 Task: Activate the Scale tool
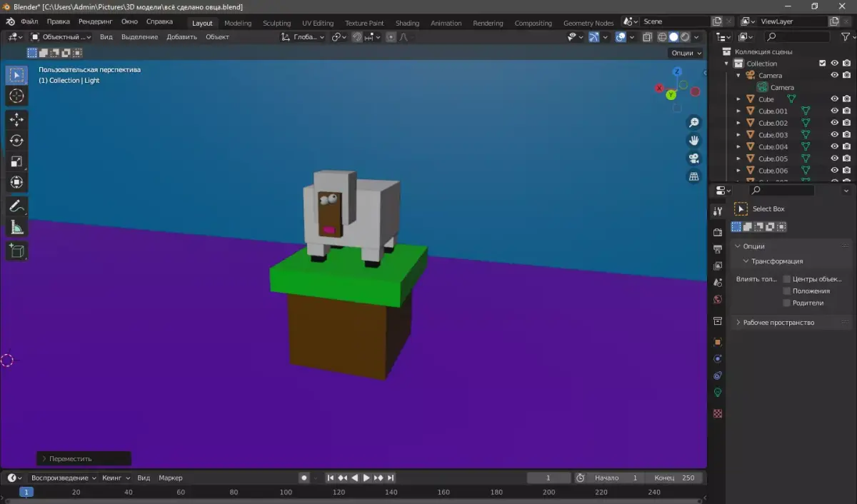17,161
